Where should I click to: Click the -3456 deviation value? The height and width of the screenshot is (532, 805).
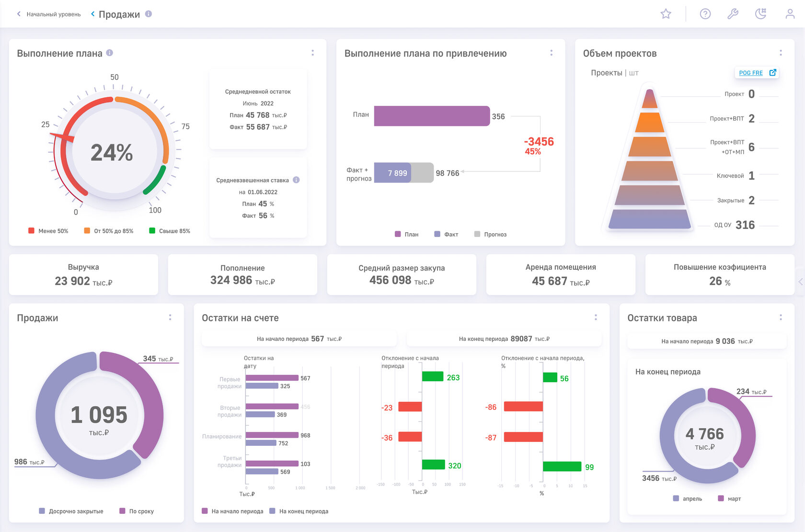(x=539, y=142)
